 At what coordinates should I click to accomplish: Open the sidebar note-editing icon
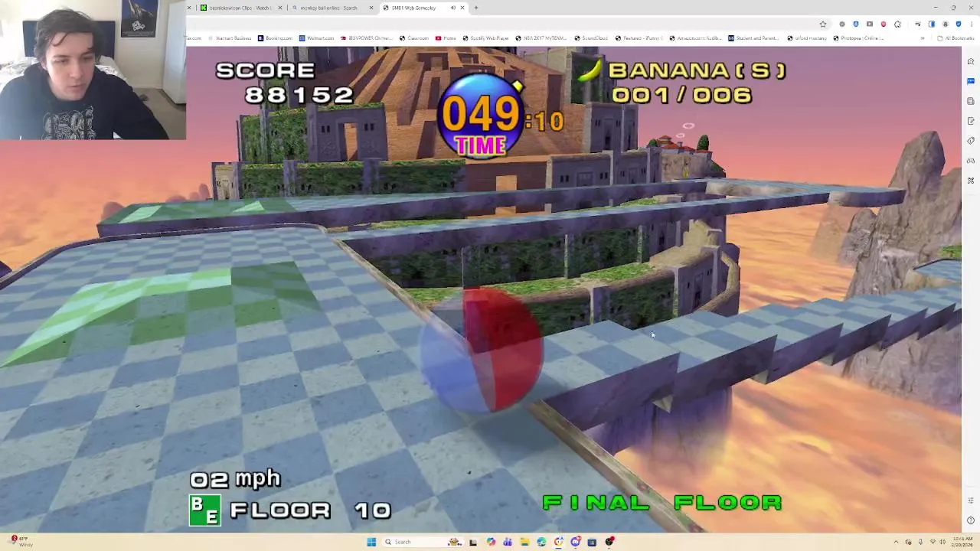[971, 121]
